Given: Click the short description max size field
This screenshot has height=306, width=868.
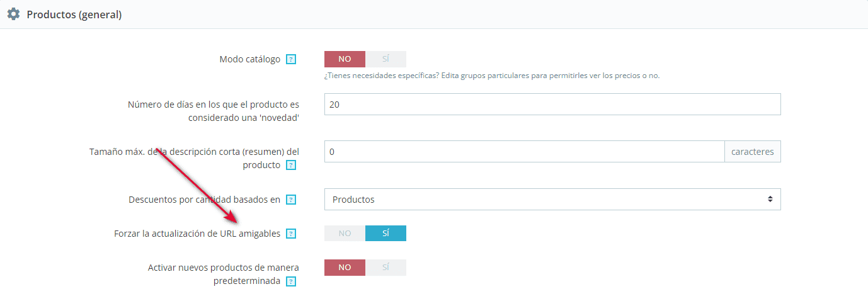Looking at the screenshot, I should [x=524, y=152].
